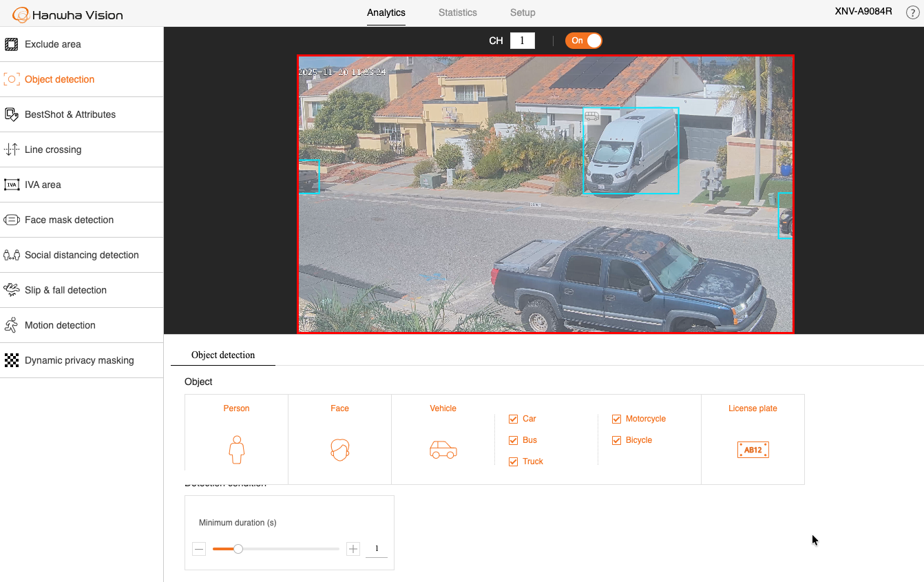Select the Face object icon

click(x=340, y=450)
